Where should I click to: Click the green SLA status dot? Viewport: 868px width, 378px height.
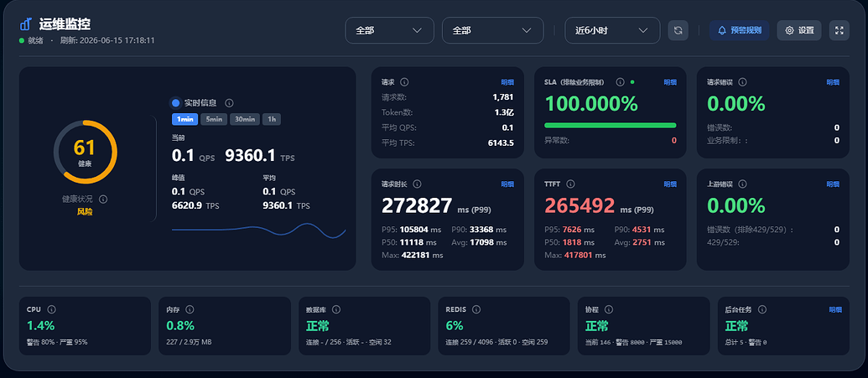(632, 82)
